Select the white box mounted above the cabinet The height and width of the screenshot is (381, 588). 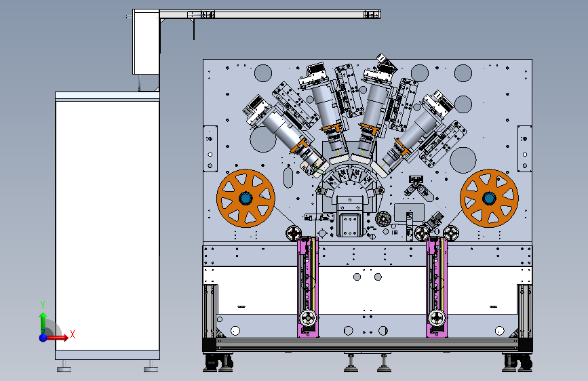(x=146, y=41)
